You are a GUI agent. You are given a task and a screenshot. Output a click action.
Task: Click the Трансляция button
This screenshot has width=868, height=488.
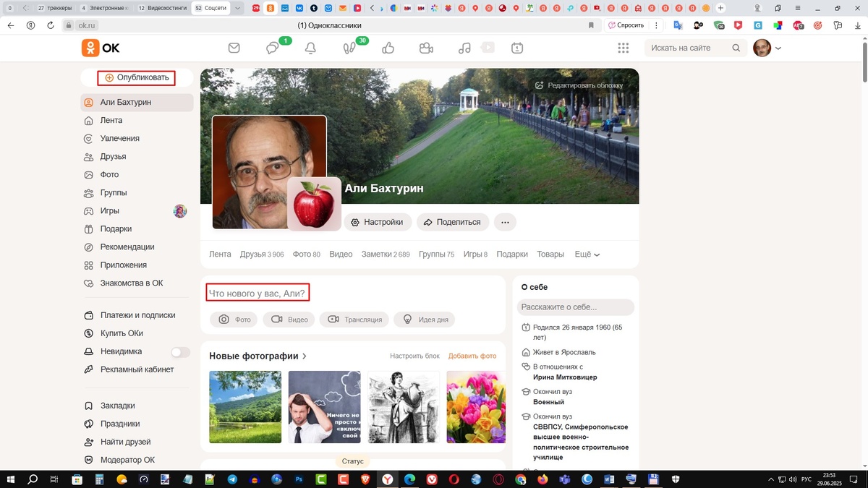(354, 320)
